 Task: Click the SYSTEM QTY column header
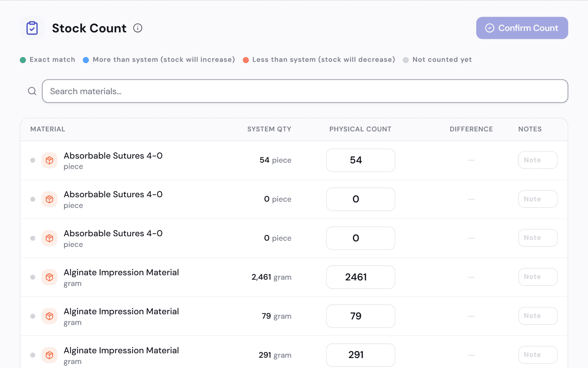269,129
